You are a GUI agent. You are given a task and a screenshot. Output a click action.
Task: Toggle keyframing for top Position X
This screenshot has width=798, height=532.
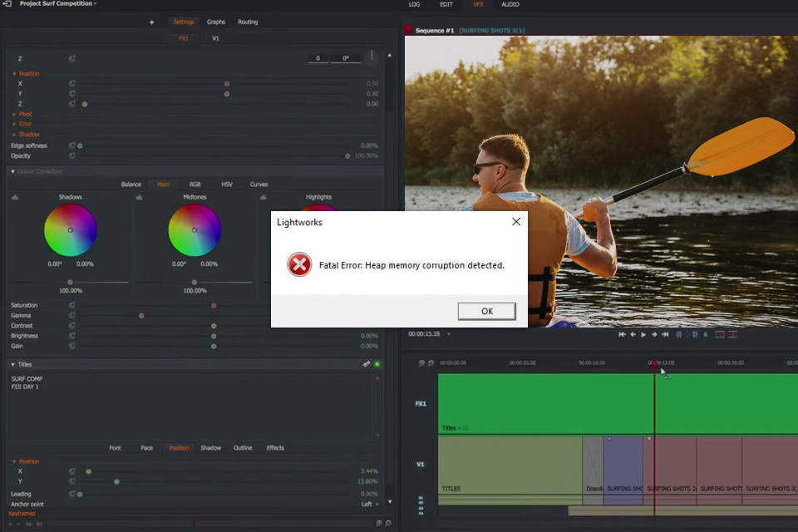[x=71, y=83]
